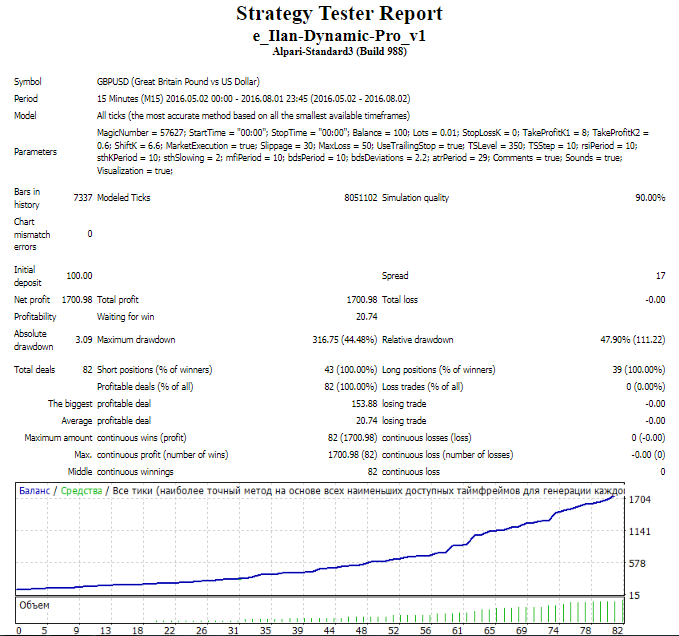
Task: Select the Объем volume panel label
Action: point(35,605)
